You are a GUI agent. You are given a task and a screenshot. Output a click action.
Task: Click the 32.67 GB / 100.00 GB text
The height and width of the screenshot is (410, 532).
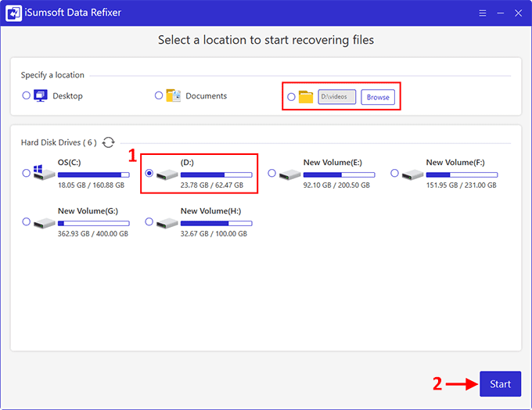(x=214, y=234)
